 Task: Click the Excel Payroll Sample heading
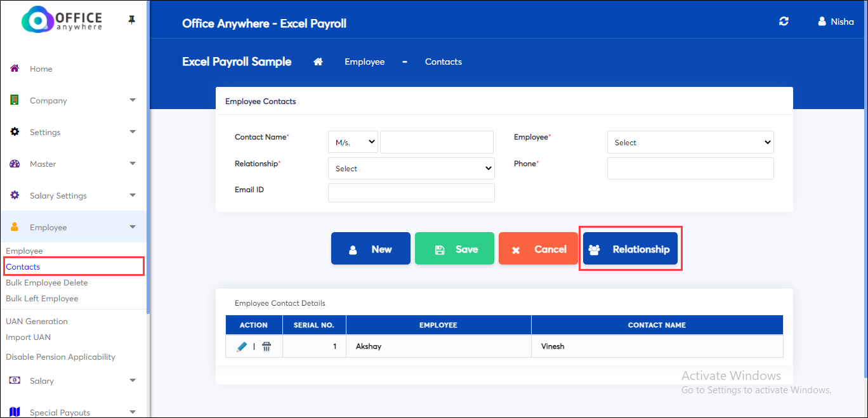click(x=237, y=62)
